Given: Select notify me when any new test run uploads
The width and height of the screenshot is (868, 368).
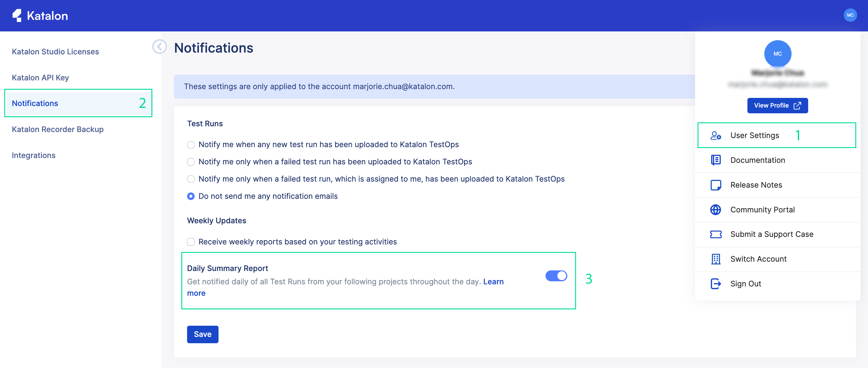Looking at the screenshot, I should pyautogui.click(x=191, y=144).
